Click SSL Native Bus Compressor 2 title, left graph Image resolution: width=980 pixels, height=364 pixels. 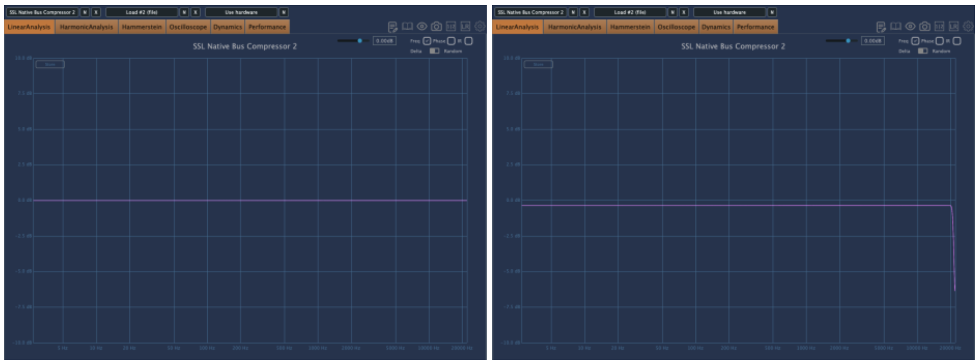pyautogui.click(x=245, y=47)
